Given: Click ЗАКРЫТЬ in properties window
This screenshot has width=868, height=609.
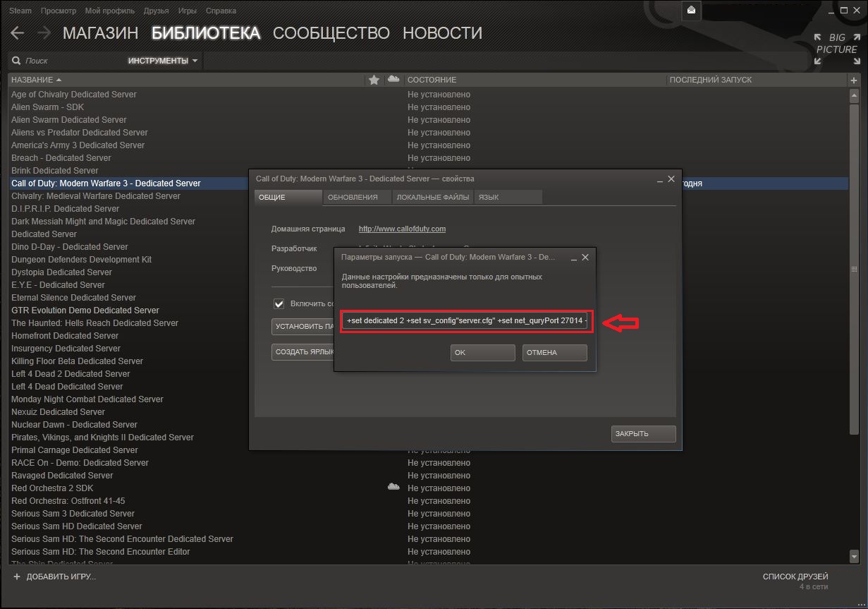Looking at the screenshot, I should click(644, 433).
